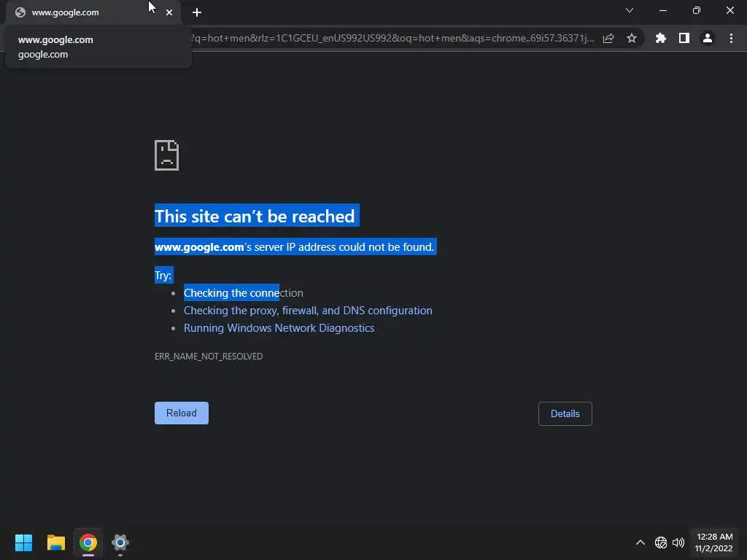Screen dimensions: 747x560
Task: Open the clock showing 12:28 AM
Action: point(714,542)
